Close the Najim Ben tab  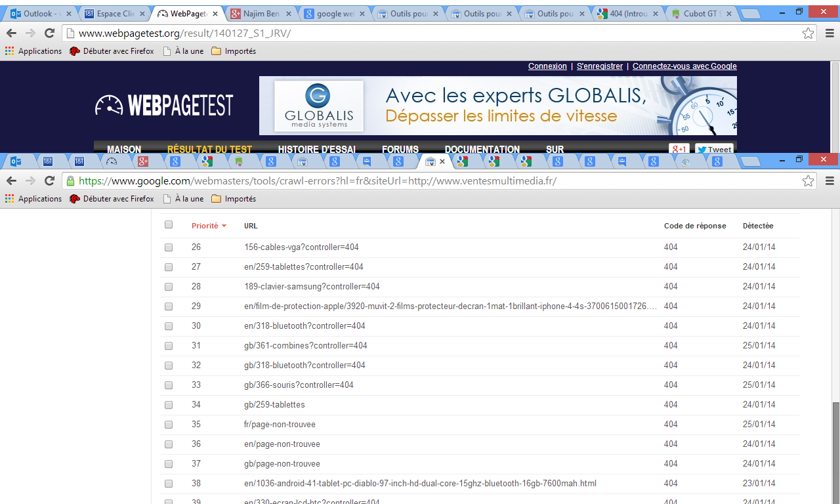click(289, 14)
